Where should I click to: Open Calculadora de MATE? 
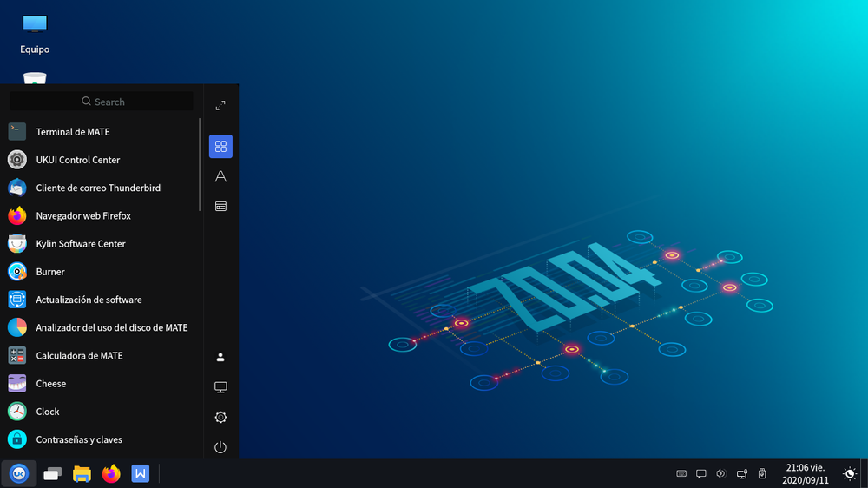coord(79,356)
